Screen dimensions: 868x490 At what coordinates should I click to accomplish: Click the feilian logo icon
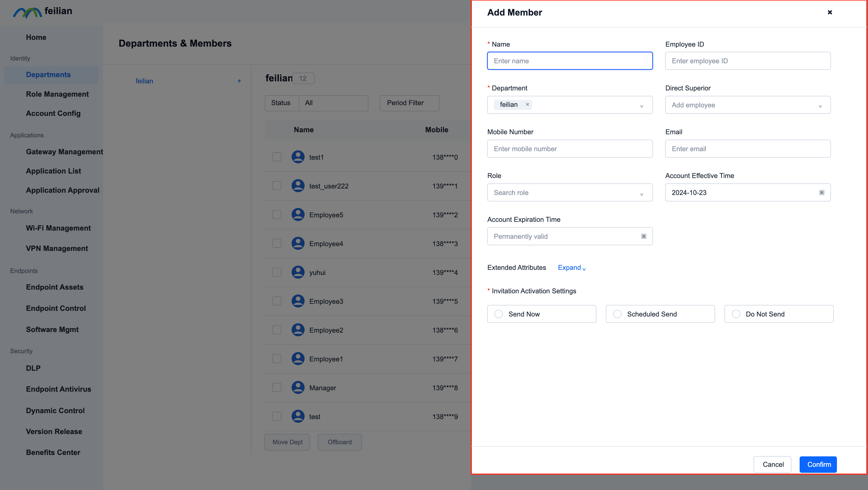tap(27, 13)
